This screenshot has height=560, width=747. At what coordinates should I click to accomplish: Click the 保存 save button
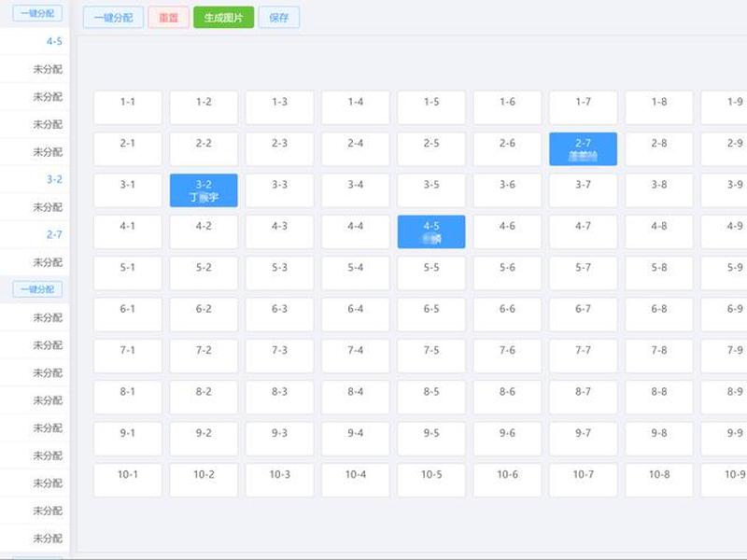(x=279, y=18)
